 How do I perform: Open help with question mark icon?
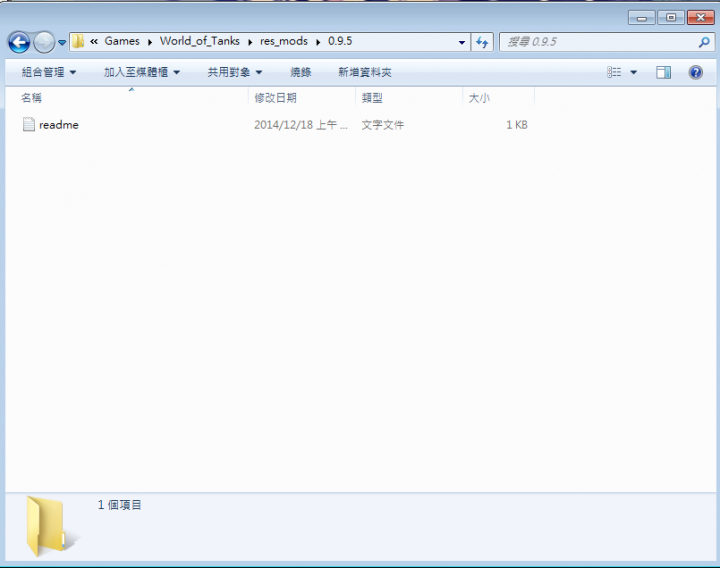click(x=696, y=72)
